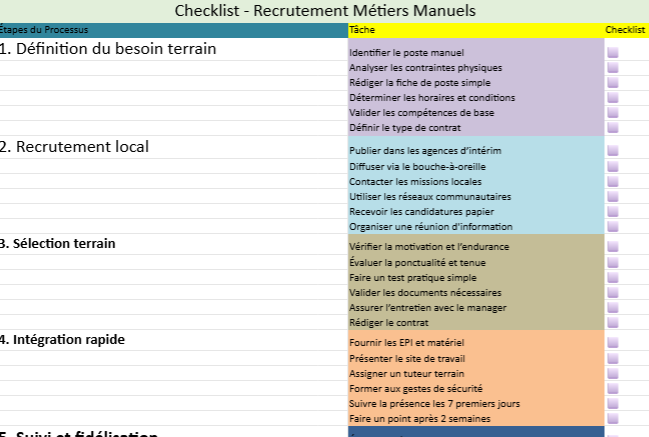649x437 pixels.
Task: Click the yellow Checklist column header
Action: click(626, 30)
